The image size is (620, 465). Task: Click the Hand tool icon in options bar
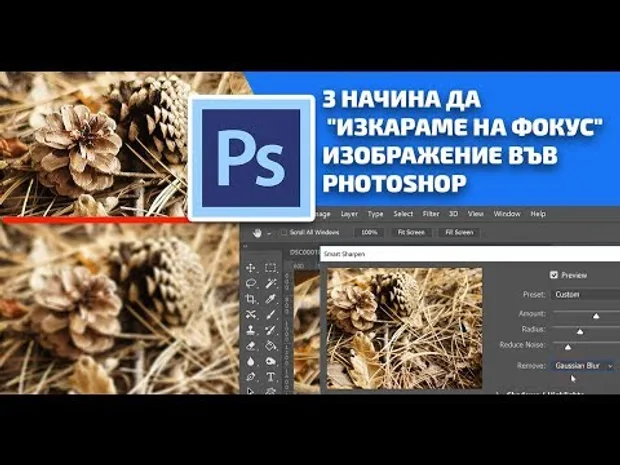tap(257, 232)
